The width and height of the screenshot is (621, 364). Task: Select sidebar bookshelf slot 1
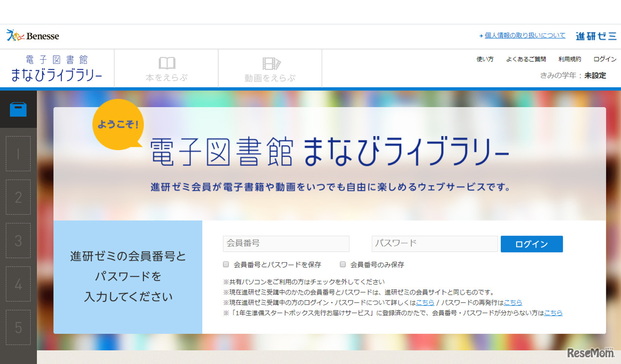pos(18,154)
